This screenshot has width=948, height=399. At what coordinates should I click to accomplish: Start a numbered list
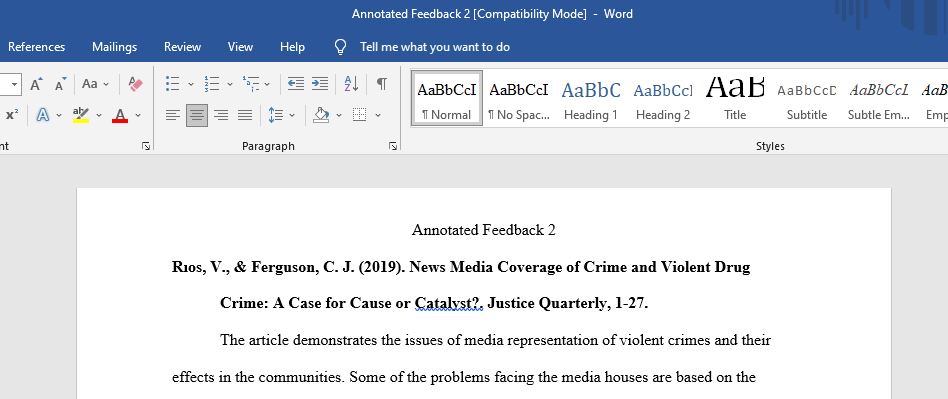(x=212, y=84)
